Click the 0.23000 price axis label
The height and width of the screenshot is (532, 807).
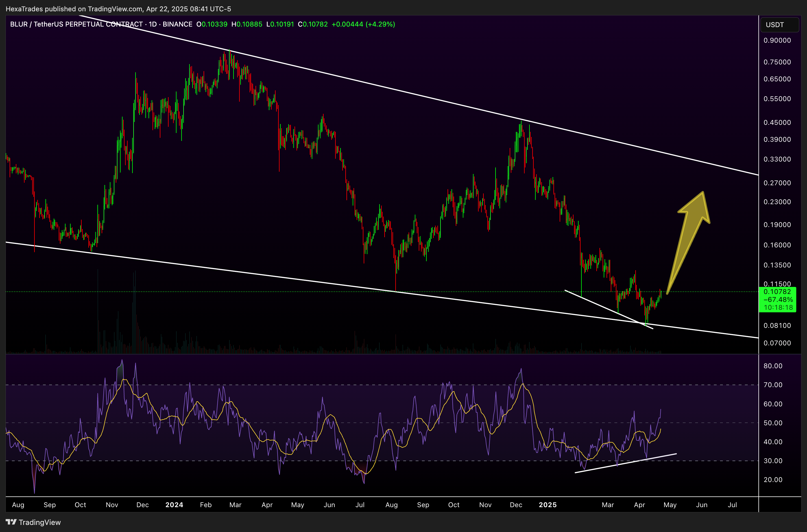[x=777, y=202]
